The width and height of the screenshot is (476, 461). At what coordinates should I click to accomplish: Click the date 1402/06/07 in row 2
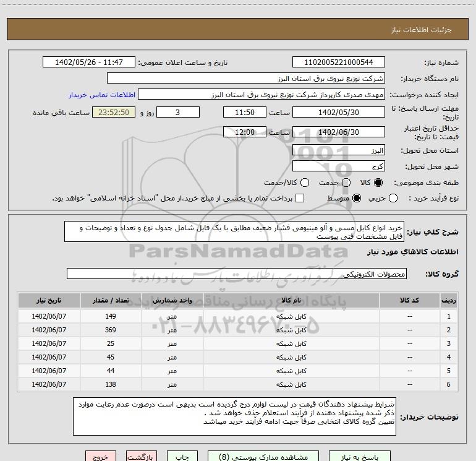pos(49,330)
